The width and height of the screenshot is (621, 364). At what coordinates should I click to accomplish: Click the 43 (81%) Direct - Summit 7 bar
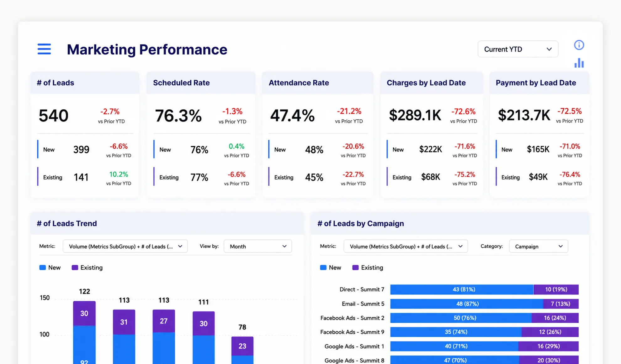[462, 289]
